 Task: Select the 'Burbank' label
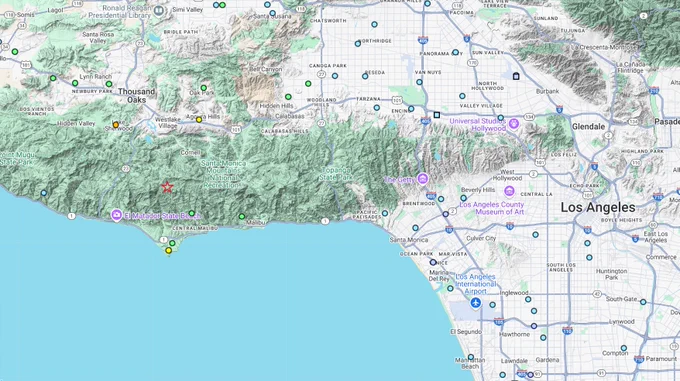tap(547, 91)
